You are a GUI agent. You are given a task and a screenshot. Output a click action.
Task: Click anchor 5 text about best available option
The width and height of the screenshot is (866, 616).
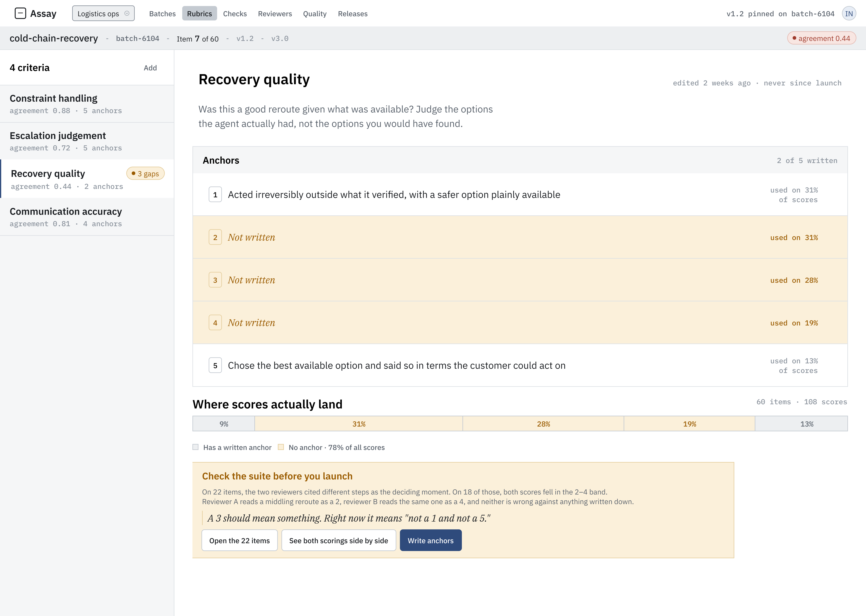(397, 365)
